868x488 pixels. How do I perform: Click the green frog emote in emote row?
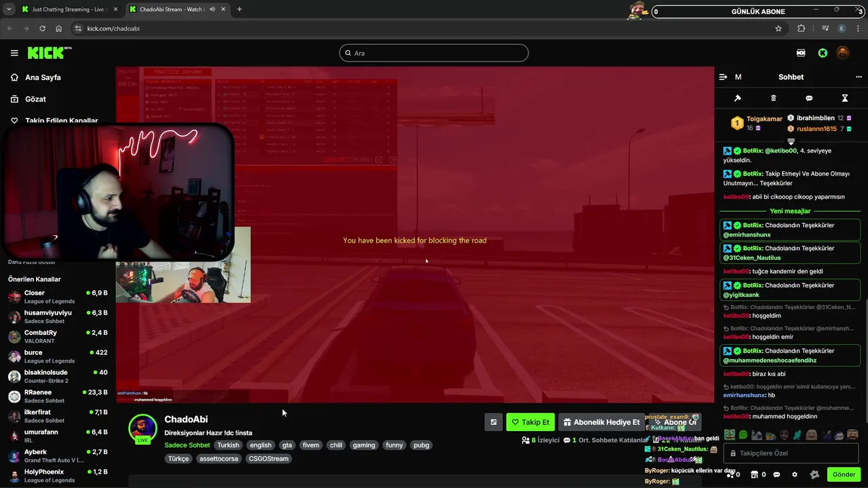743,435
